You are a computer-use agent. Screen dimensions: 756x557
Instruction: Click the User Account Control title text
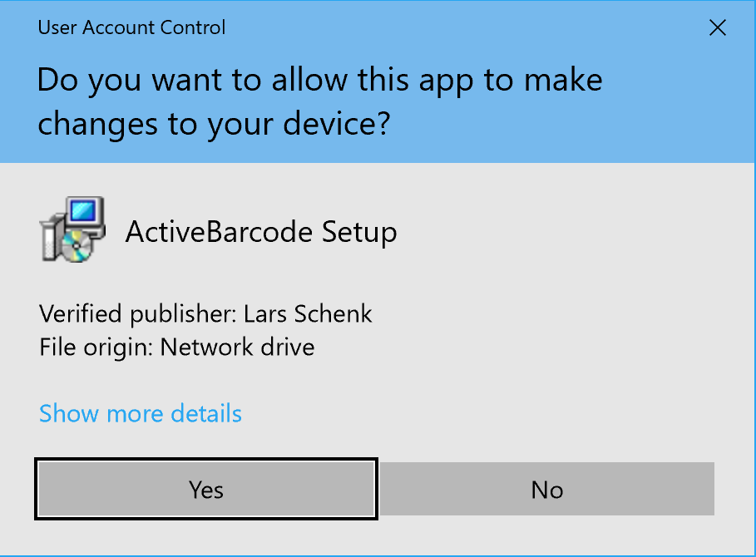click(131, 27)
